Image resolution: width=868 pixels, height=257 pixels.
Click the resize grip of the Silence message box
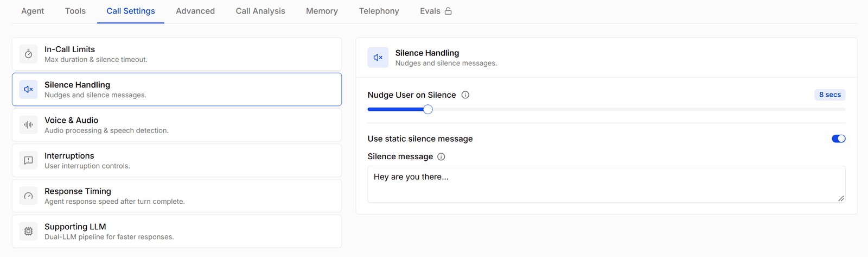click(841, 198)
